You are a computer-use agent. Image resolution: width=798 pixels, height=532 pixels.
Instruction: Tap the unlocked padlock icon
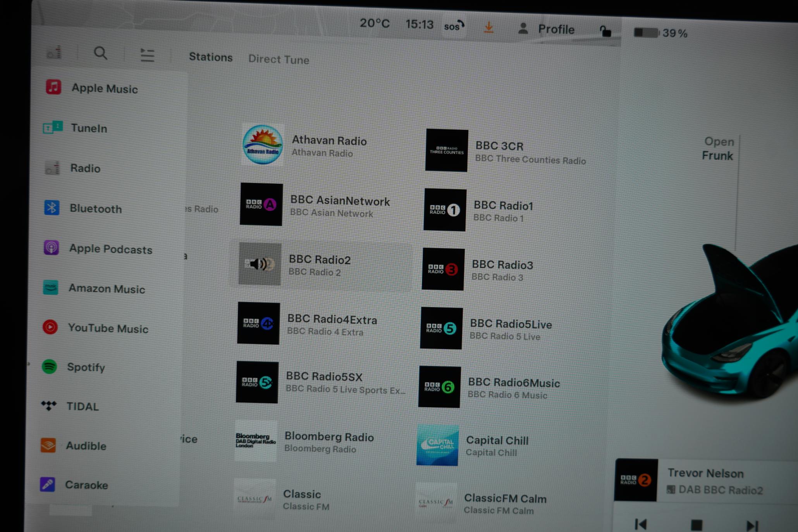pyautogui.click(x=605, y=31)
